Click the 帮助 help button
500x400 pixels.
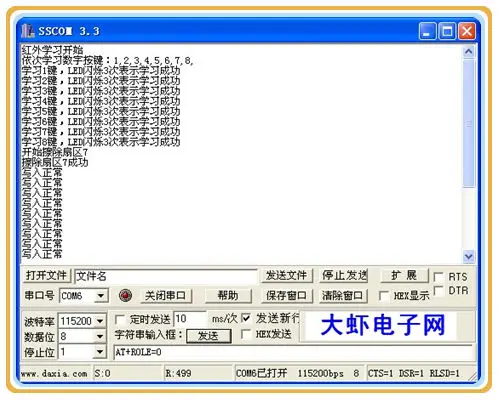pos(228,296)
